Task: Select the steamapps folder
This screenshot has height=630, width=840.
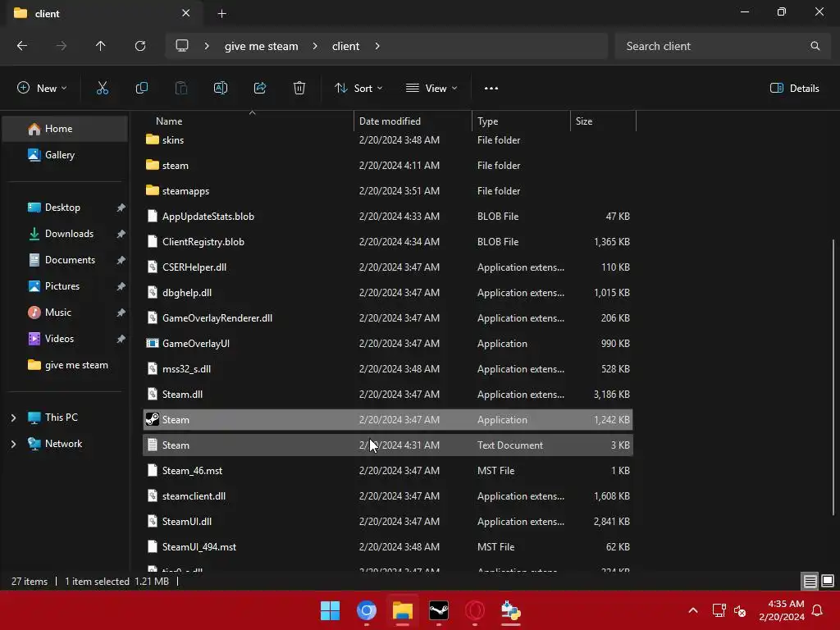Action: (388, 190)
